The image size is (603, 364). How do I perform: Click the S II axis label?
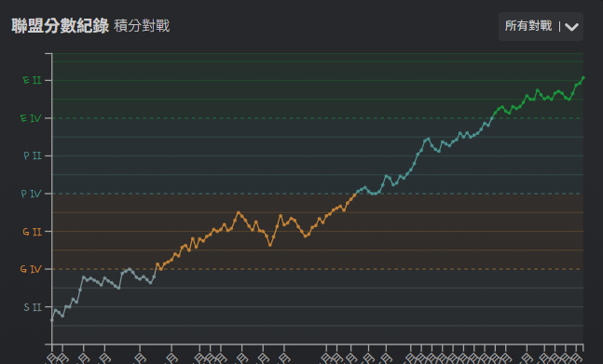point(33,307)
